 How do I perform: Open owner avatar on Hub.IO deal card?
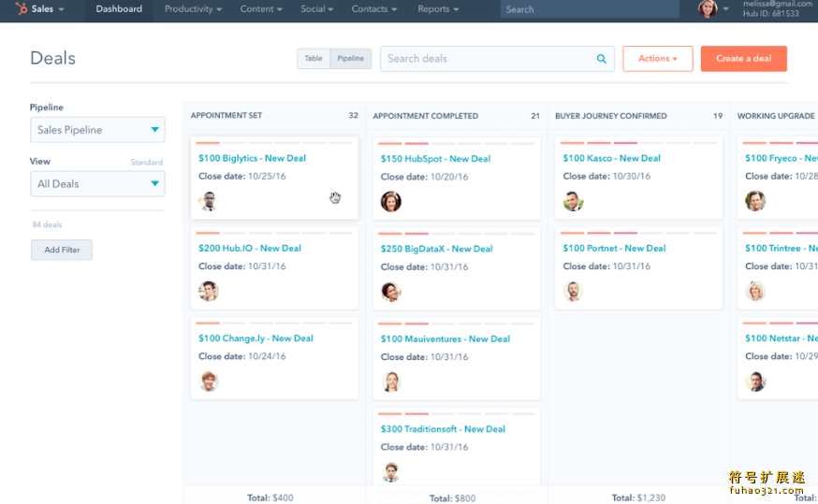(x=209, y=291)
